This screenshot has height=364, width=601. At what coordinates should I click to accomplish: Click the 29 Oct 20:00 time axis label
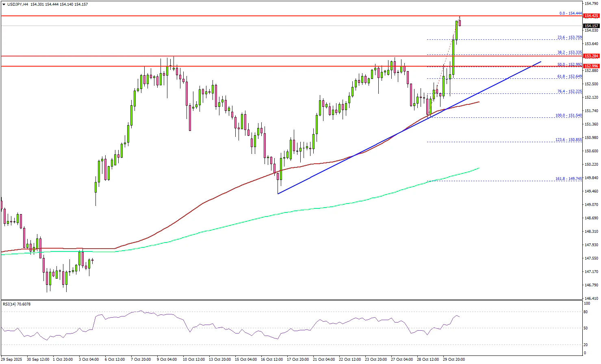pos(454,360)
